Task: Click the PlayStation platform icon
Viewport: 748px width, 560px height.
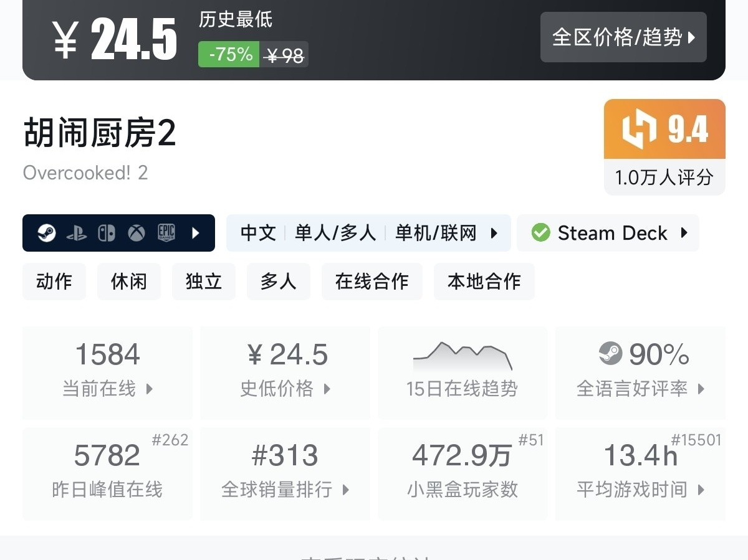Action: 76,233
